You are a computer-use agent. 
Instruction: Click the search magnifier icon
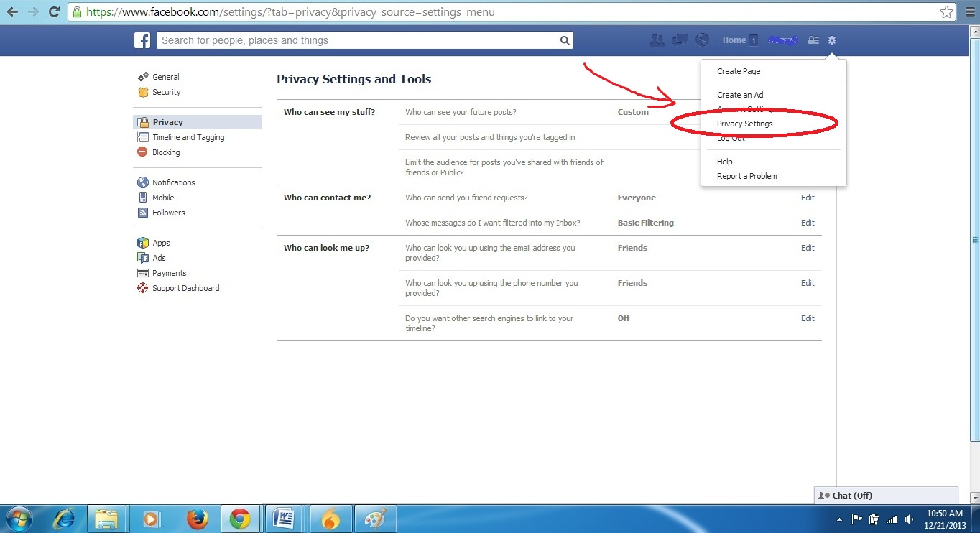(x=565, y=40)
